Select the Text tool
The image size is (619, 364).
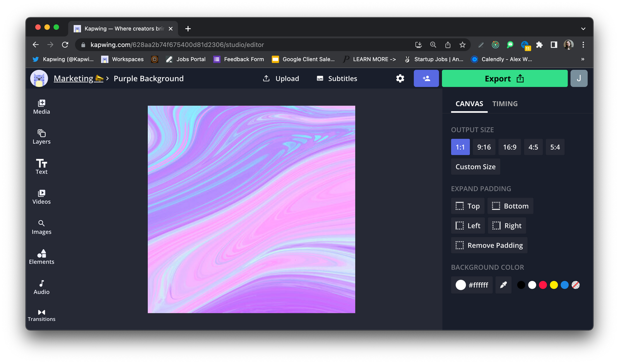pos(41,167)
